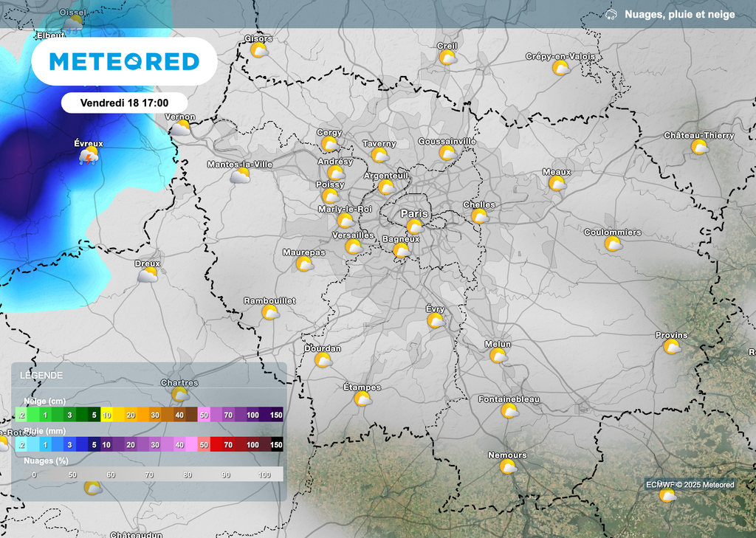Click the storm icon at Évreux
The height and width of the screenshot is (538, 756).
tap(89, 156)
